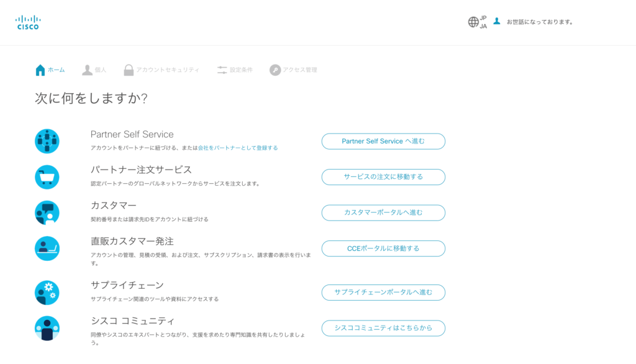Image resolution: width=636 pixels, height=364 pixels.
Task: Go to the アクセス管理 tab
Action: pos(293,70)
